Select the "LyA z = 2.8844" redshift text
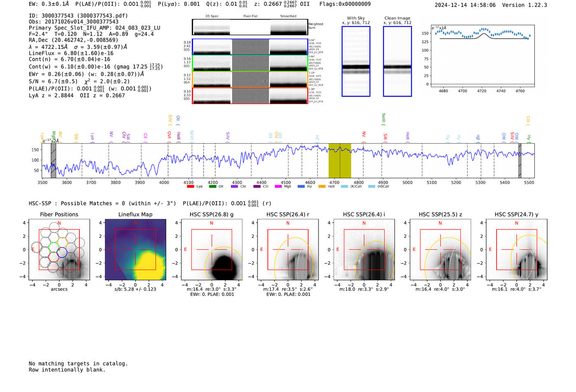The image size is (576, 392). click(x=51, y=95)
